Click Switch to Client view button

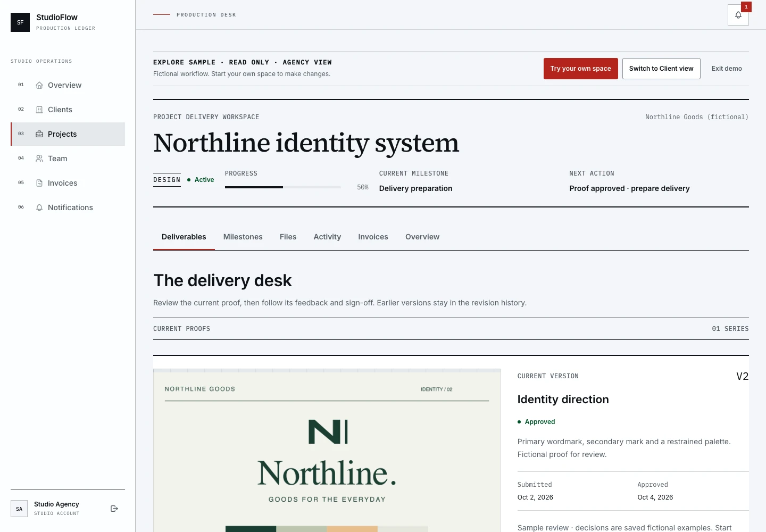(661, 69)
